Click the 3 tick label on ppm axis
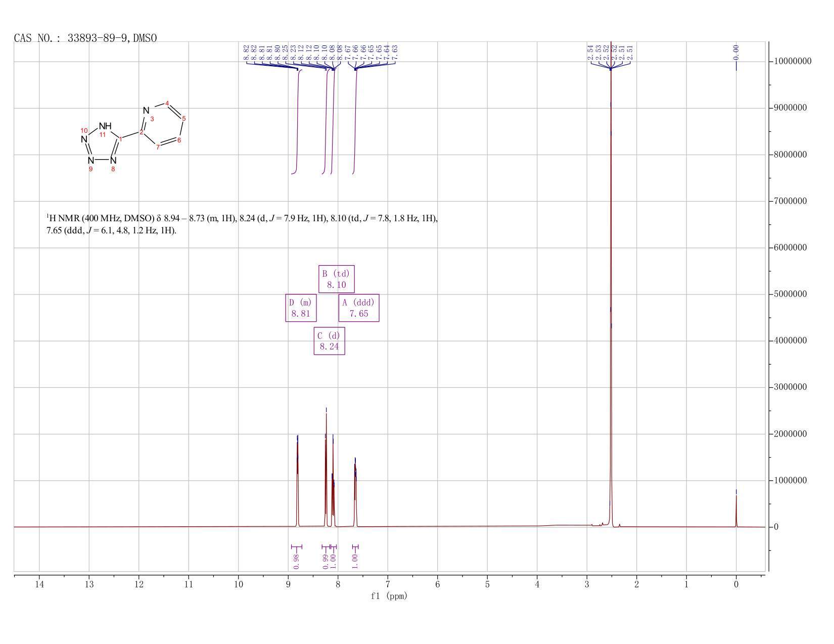Screen dimensions: 834x644 point(587,584)
